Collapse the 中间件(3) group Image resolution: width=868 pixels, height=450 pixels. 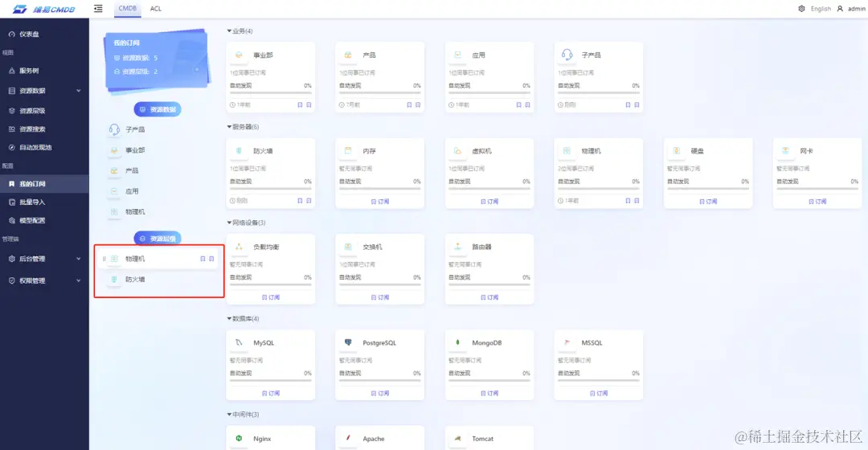[229, 414]
